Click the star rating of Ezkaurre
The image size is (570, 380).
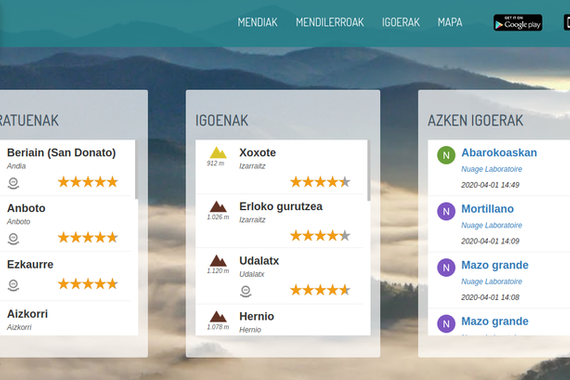pyautogui.click(x=88, y=284)
